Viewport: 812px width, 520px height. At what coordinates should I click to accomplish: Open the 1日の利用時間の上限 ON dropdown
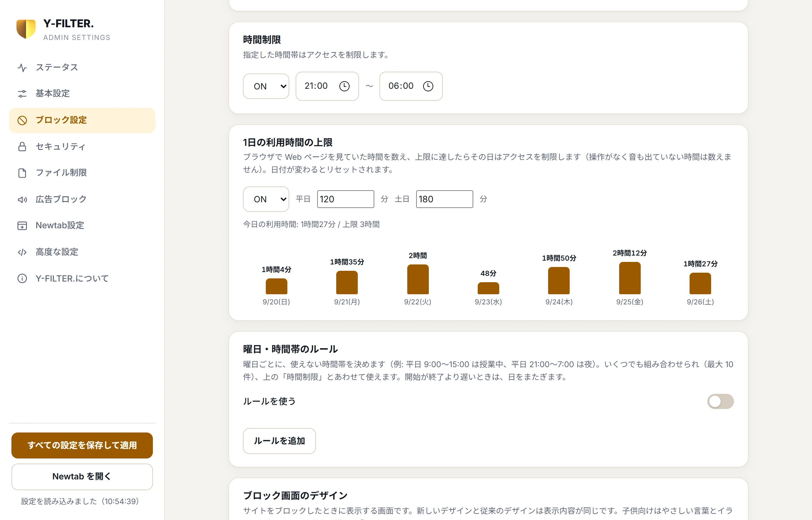point(266,199)
